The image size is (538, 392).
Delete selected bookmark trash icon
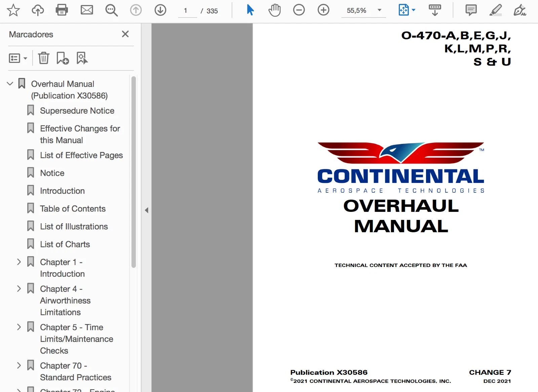[44, 58]
